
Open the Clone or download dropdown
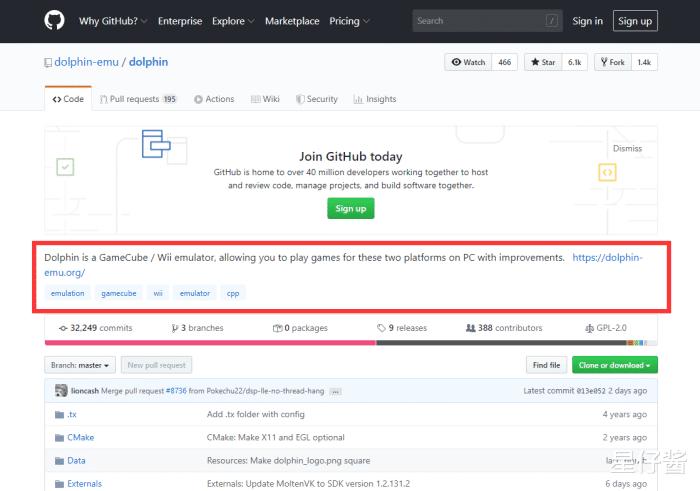(617, 366)
